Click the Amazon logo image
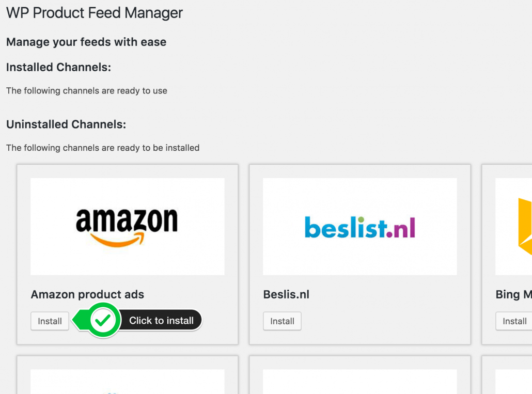532x394 pixels. [127, 226]
